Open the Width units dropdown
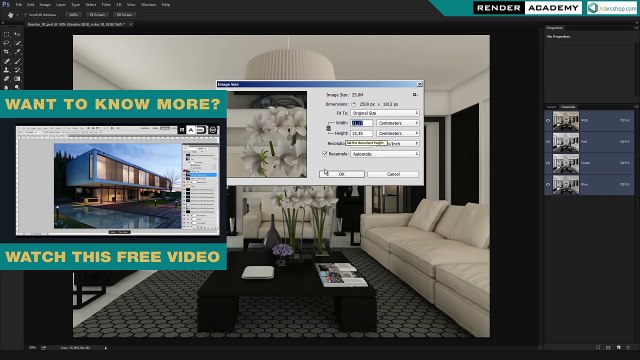Screen dimensions: 640x360 tap(398, 123)
